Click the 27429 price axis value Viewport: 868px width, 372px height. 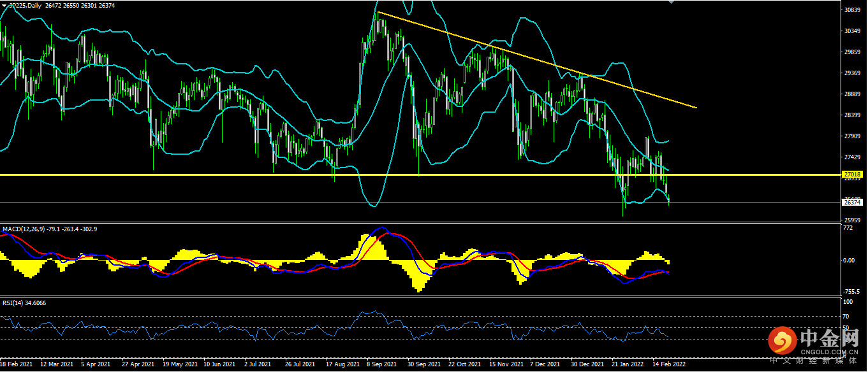point(852,157)
